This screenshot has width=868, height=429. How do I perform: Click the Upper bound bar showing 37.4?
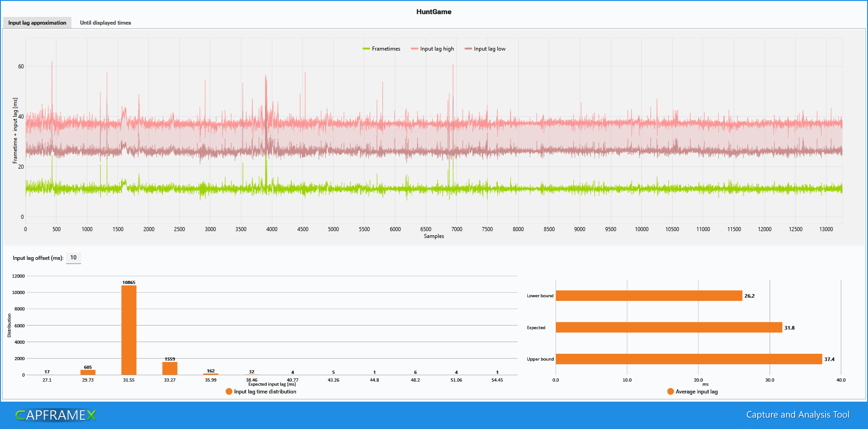[689, 359]
